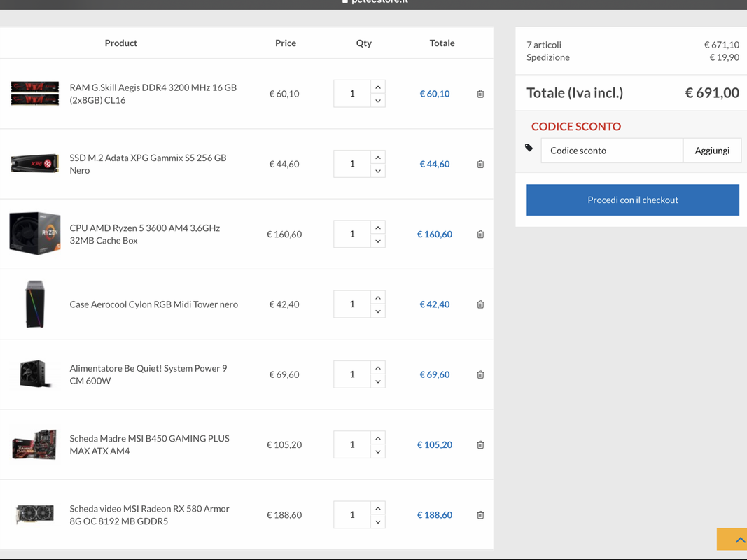Delete the CPU AMD Ryzen 5 3600 row
747x560 pixels.
point(480,234)
